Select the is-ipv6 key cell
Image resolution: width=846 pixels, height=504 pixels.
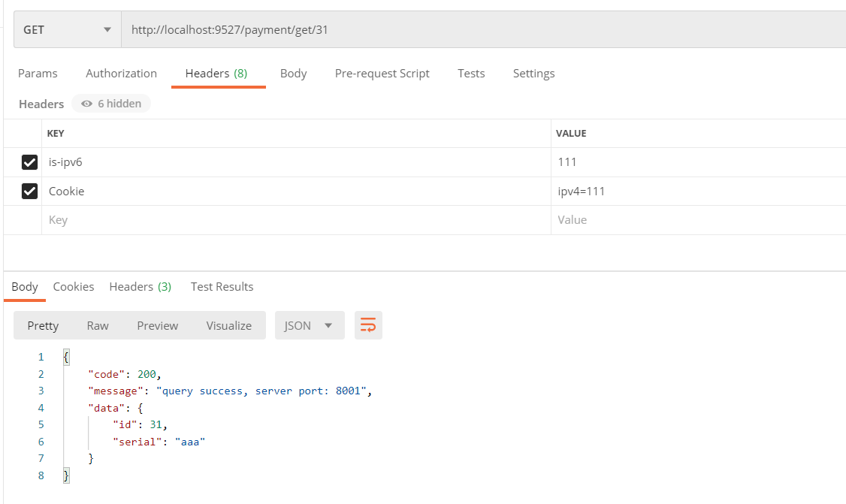pos(296,162)
